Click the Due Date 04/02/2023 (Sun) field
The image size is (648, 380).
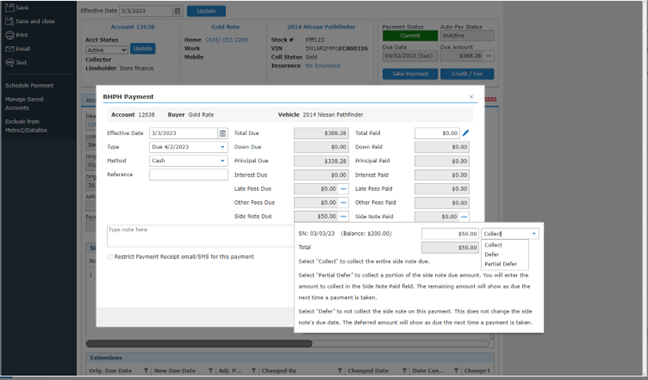click(410, 56)
